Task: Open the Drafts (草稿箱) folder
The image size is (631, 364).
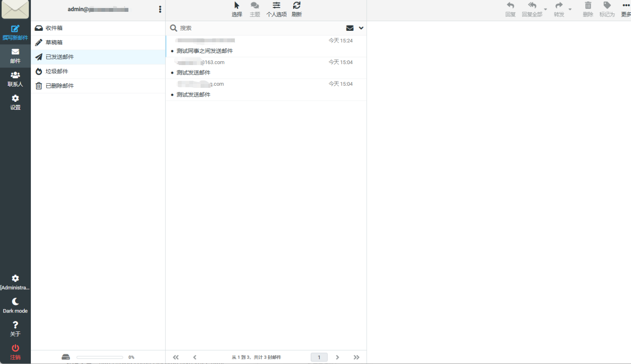Action: (98, 42)
